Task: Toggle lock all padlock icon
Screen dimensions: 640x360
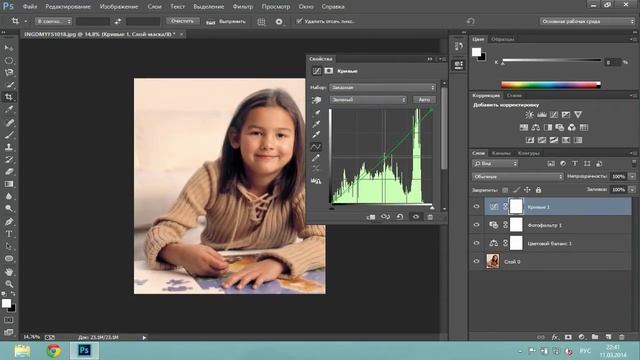Action: (x=538, y=190)
